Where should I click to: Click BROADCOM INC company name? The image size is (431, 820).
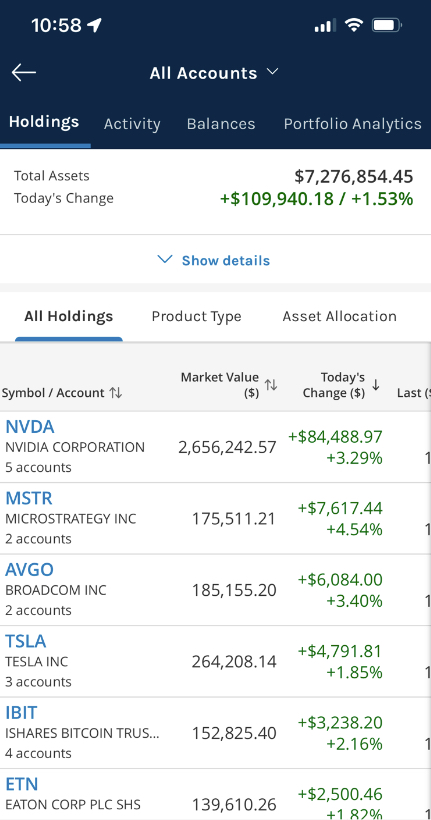pyautogui.click(x=55, y=590)
